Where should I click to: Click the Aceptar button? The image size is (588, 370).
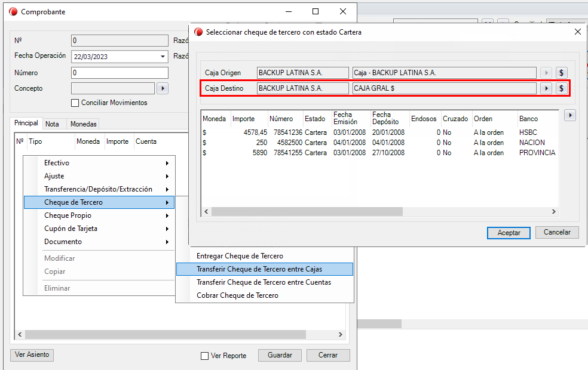point(509,233)
